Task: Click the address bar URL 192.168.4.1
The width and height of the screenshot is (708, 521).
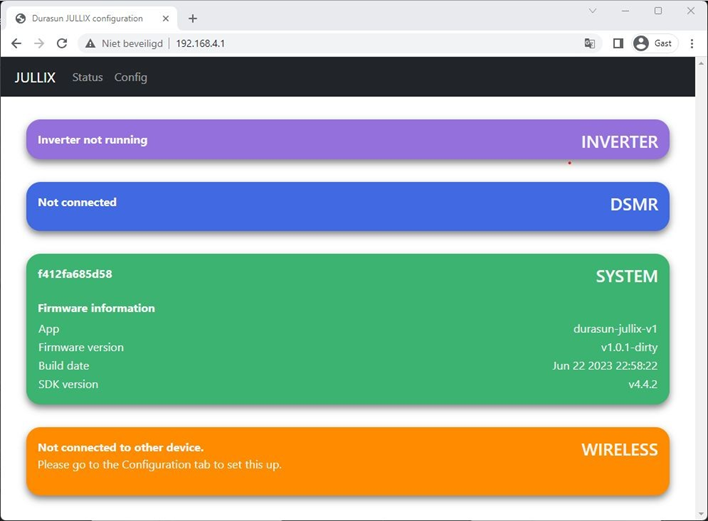Action: [200, 44]
